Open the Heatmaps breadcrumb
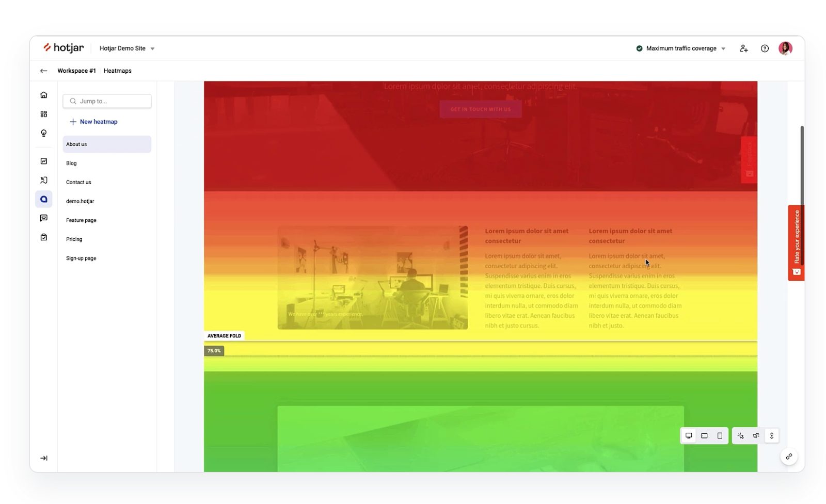The height and width of the screenshot is (504, 826). pyautogui.click(x=118, y=71)
